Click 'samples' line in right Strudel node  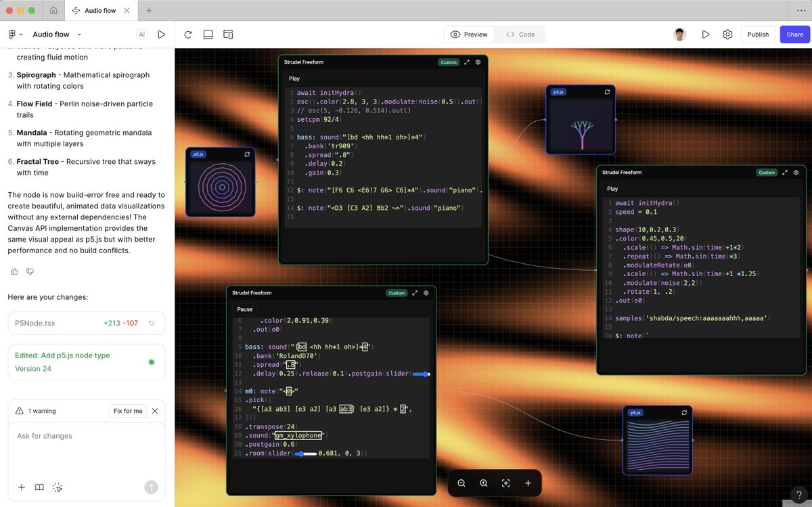[x=692, y=317]
